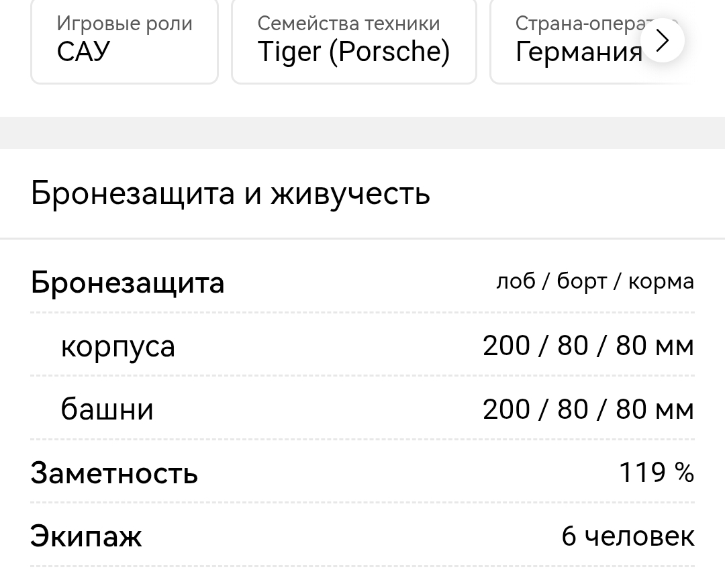Select the "корпуса" row label
Viewport: 725px width, 588px height.
pyautogui.click(x=117, y=346)
